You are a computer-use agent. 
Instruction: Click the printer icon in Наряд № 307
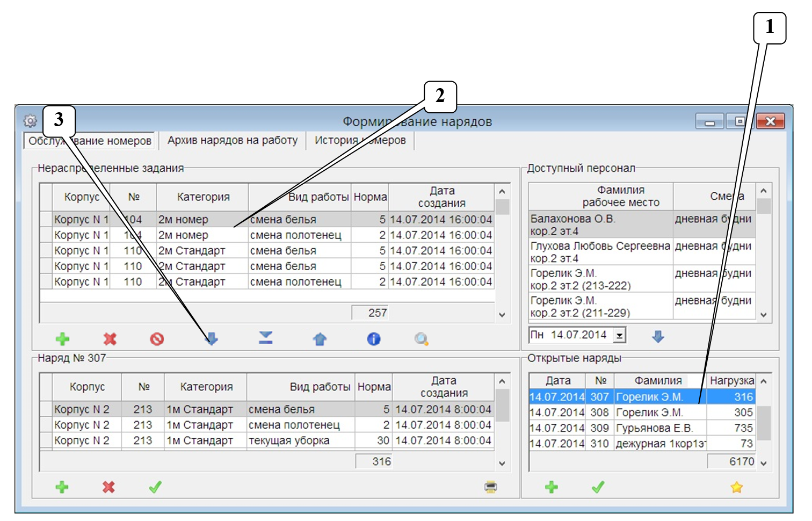point(490,487)
